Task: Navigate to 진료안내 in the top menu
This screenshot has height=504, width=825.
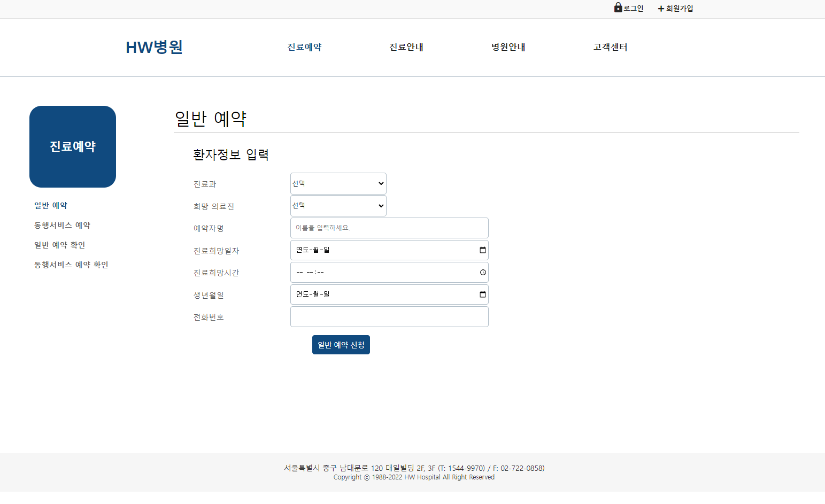Action: (x=406, y=47)
